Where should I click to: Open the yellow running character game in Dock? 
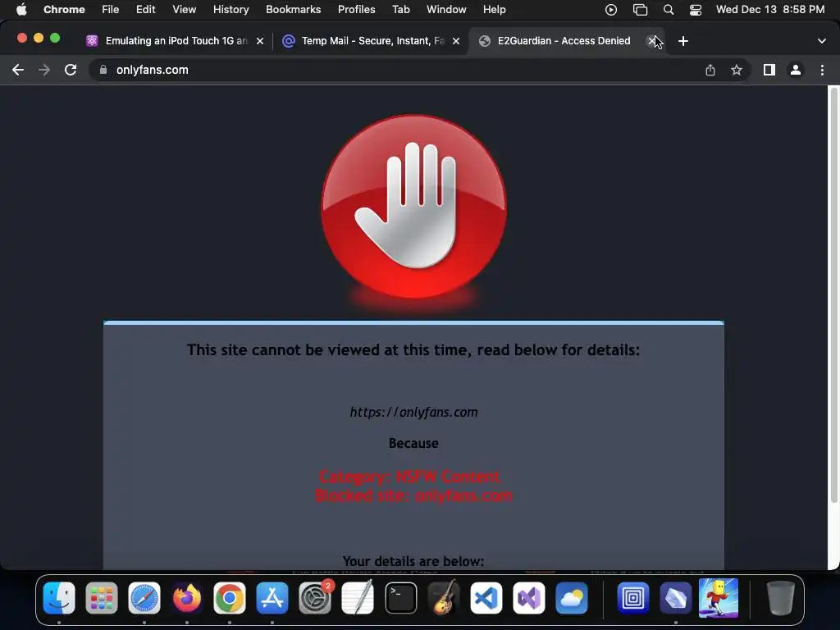click(719, 597)
